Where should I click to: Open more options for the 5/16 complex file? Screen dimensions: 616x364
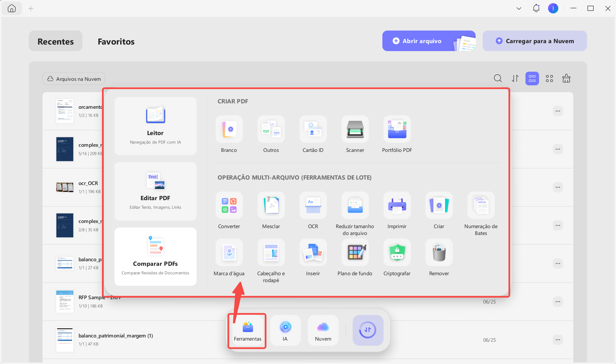click(x=558, y=149)
